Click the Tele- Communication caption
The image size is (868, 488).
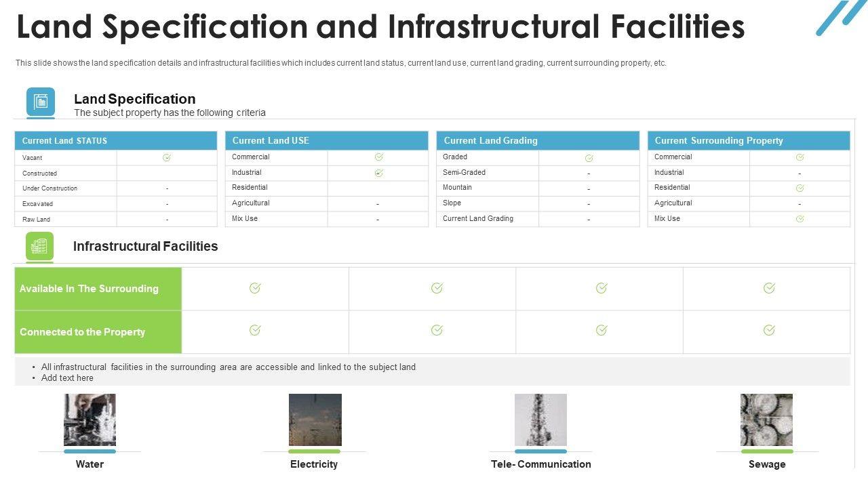541,464
